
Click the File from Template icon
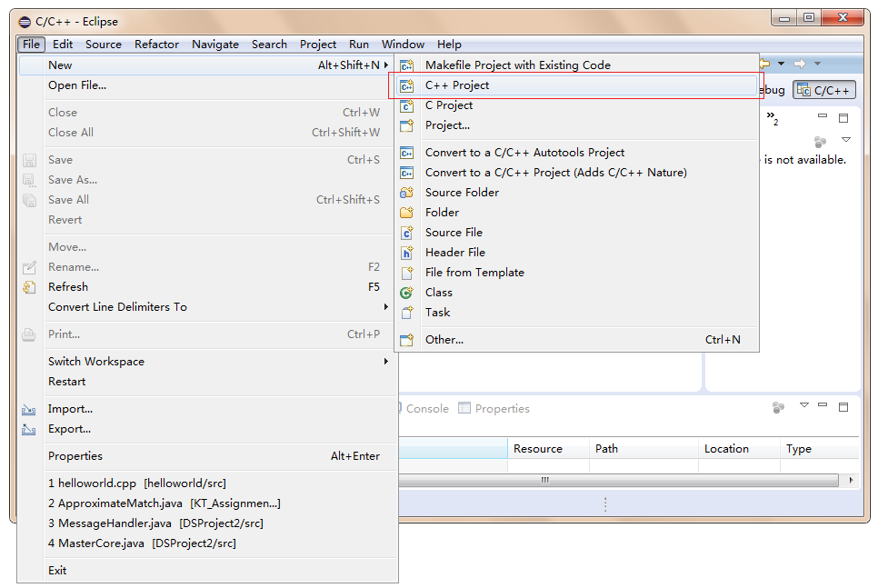(407, 273)
